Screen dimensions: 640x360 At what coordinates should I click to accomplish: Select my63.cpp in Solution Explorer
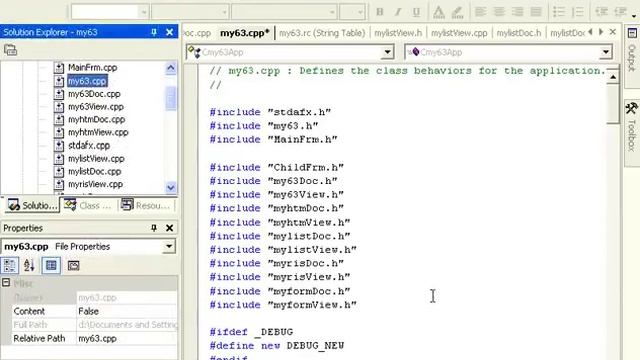point(87,81)
